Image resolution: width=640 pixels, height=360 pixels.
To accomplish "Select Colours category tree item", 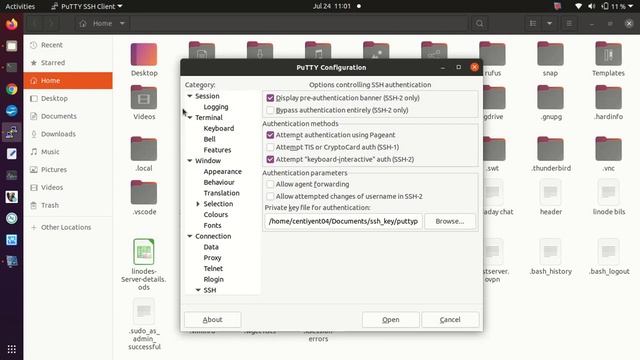I will pos(216,215).
